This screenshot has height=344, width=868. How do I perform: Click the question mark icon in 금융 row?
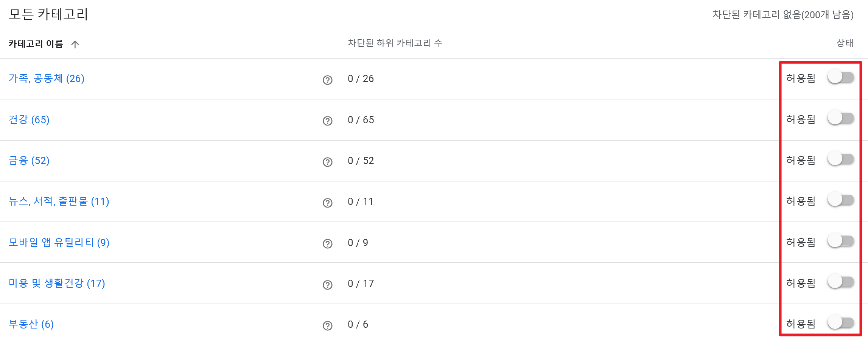(x=327, y=162)
